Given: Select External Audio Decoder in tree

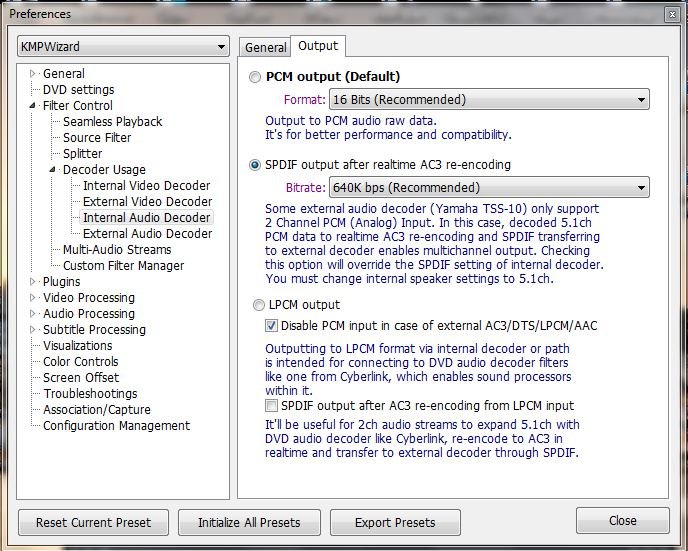Looking at the screenshot, I should coord(147,234).
